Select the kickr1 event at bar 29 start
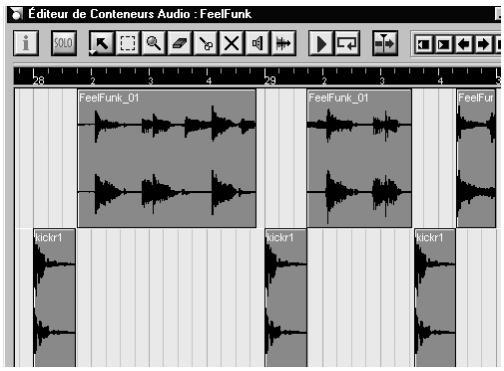 click(286, 298)
